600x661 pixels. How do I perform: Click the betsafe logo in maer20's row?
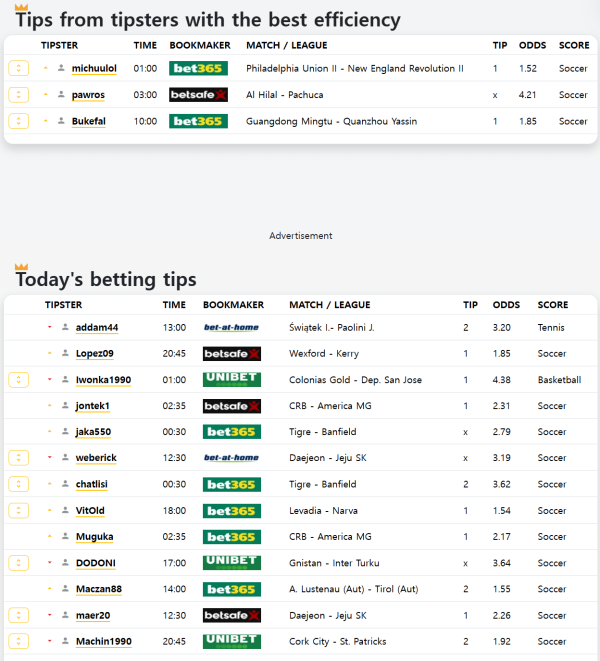coord(231,615)
